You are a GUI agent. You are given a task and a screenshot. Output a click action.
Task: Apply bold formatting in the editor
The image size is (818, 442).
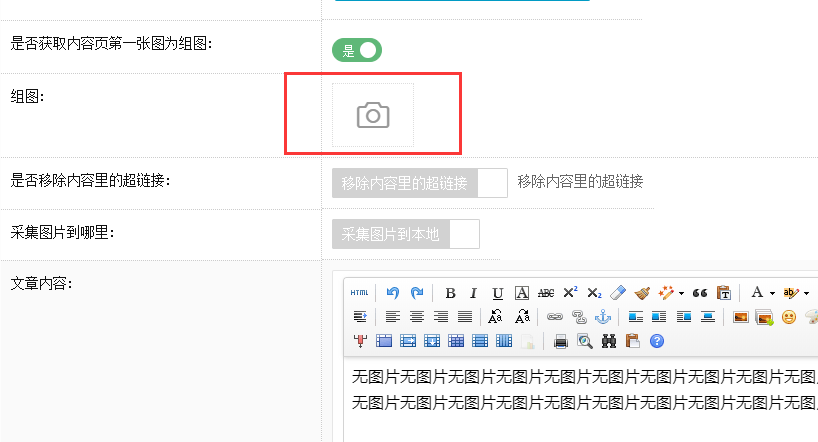450,293
